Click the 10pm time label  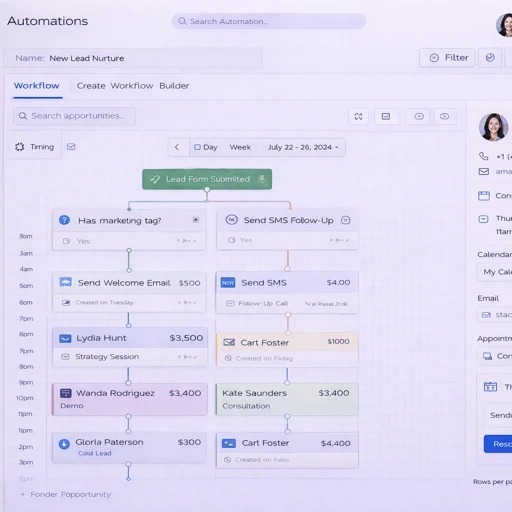25,398
